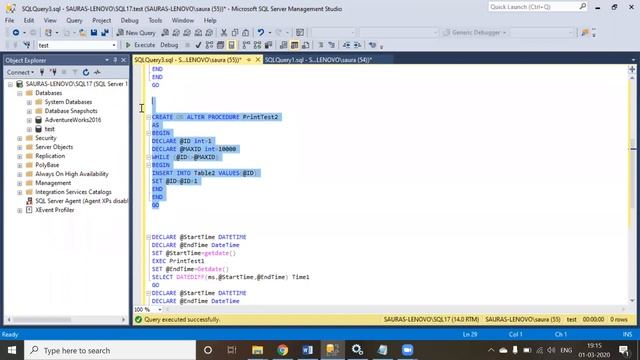This screenshot has width=640, height=360.
Task: Execute the selected query
Action: click(x=140, y=45)
